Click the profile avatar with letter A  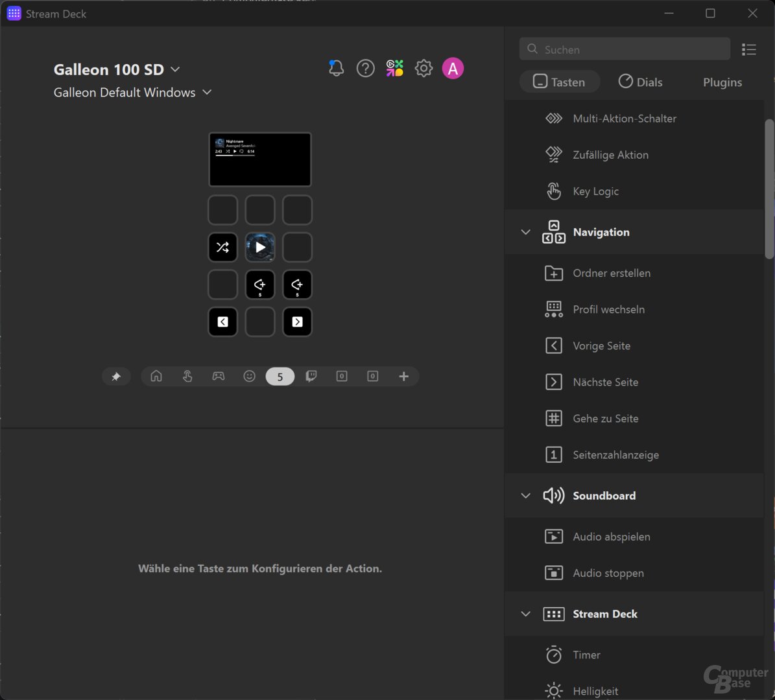pyautogui.click(x=453, y=68)
